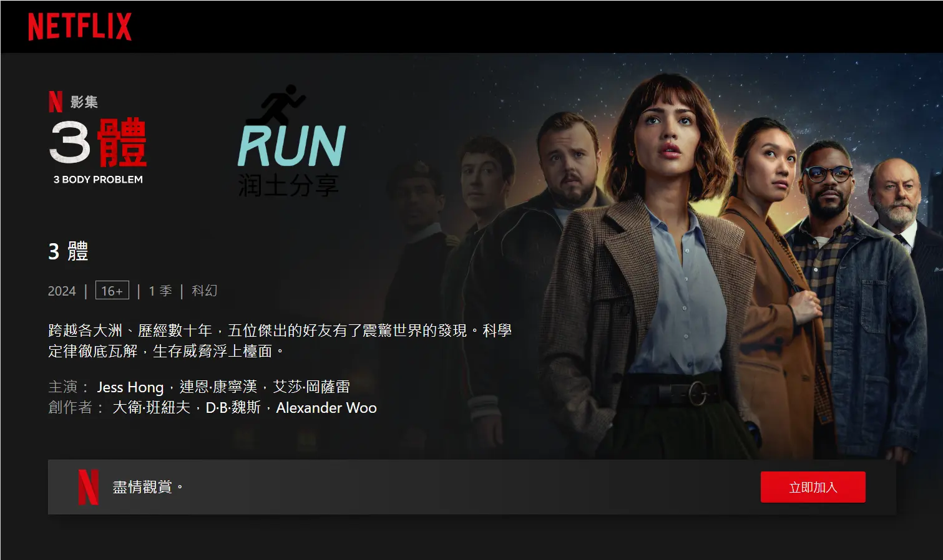
Task: Click the 3 BODY PROBLEM subtitle text
Action: (98, 180)
